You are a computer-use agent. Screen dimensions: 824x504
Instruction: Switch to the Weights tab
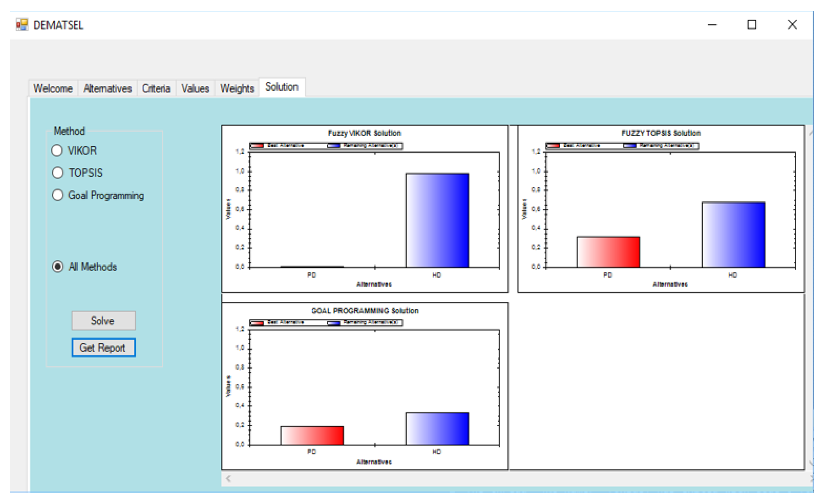click(x=237, y=88)
